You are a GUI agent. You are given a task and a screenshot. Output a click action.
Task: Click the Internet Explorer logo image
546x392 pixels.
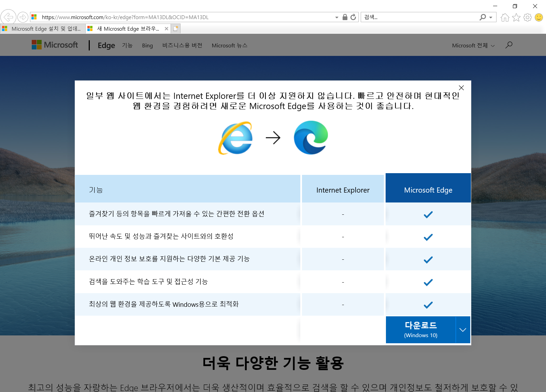point(235,138)
